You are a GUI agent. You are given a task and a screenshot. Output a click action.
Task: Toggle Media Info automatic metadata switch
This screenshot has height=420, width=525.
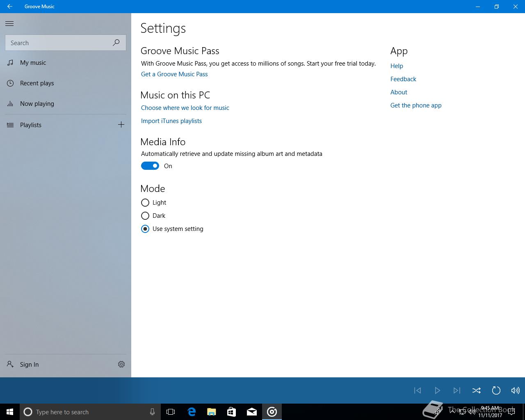pyautogui.click(x=150, y=166)
